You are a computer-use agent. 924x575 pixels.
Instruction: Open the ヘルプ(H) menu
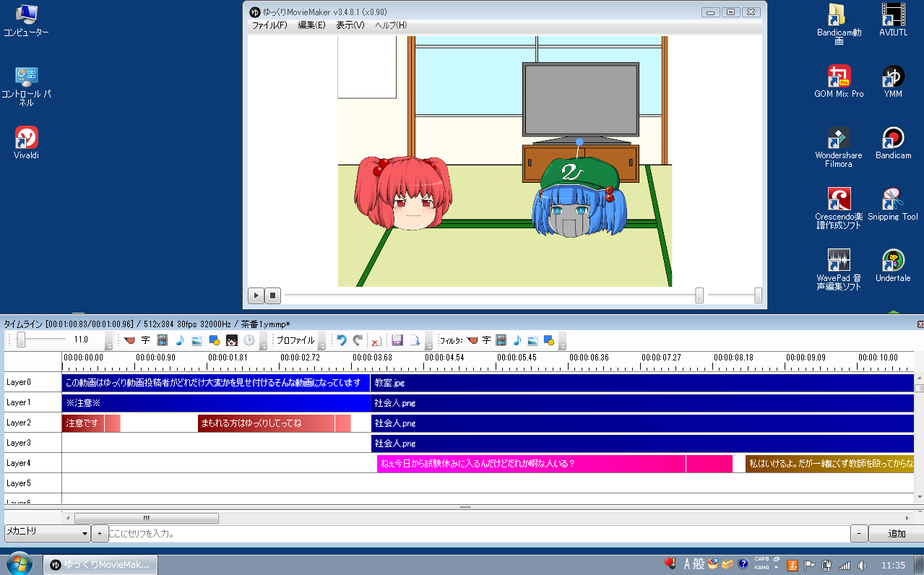point(391,25)
